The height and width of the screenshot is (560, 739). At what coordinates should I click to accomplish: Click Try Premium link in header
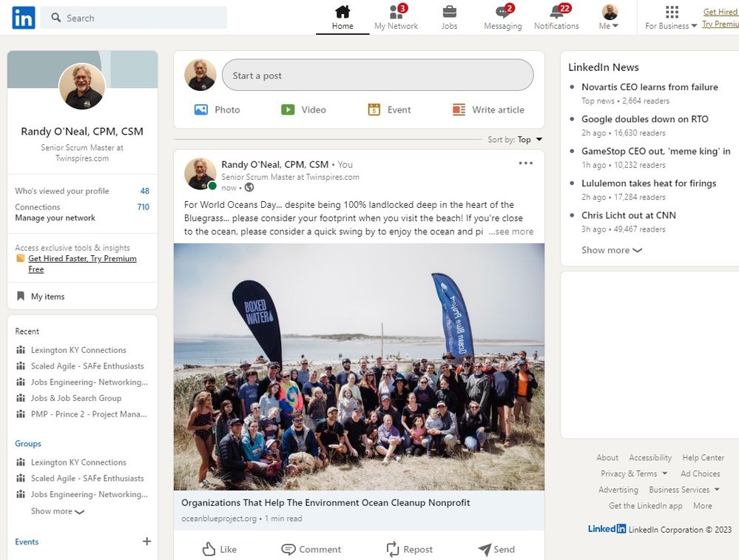tap(721, 24)
